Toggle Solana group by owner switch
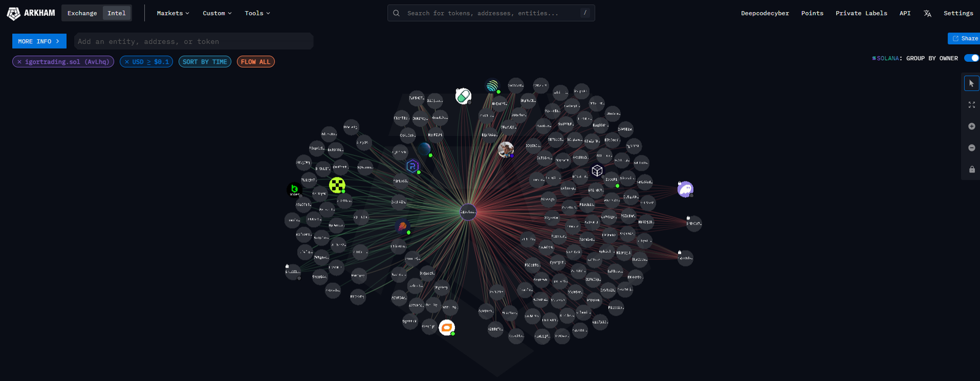980x381 pixels. [x=971, y=58]
